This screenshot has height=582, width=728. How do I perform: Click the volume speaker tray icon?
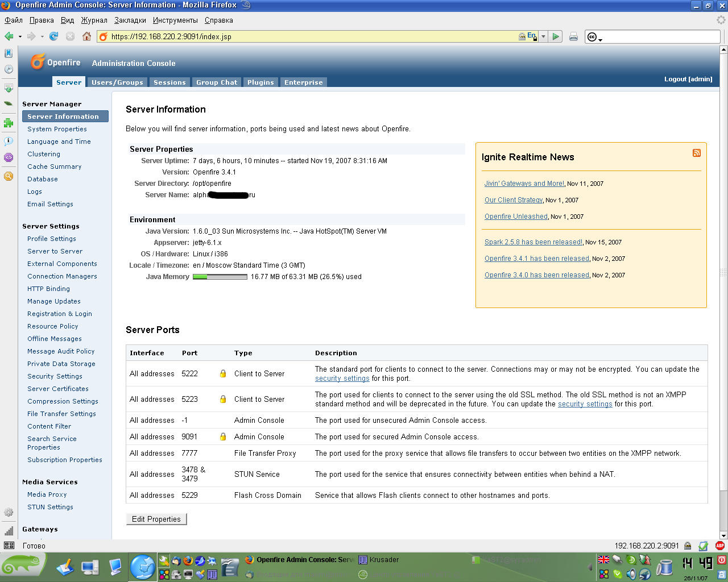[631, 575]
